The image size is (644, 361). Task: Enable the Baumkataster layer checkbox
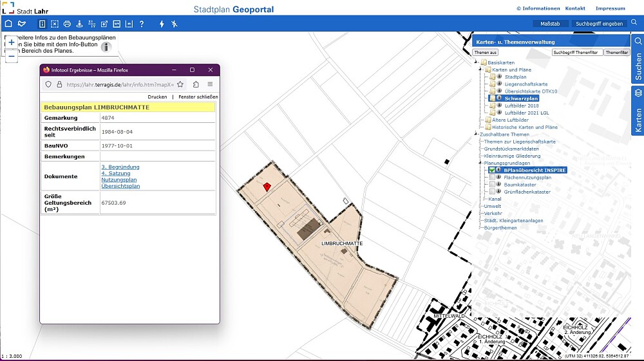click(x=492, y=185)
